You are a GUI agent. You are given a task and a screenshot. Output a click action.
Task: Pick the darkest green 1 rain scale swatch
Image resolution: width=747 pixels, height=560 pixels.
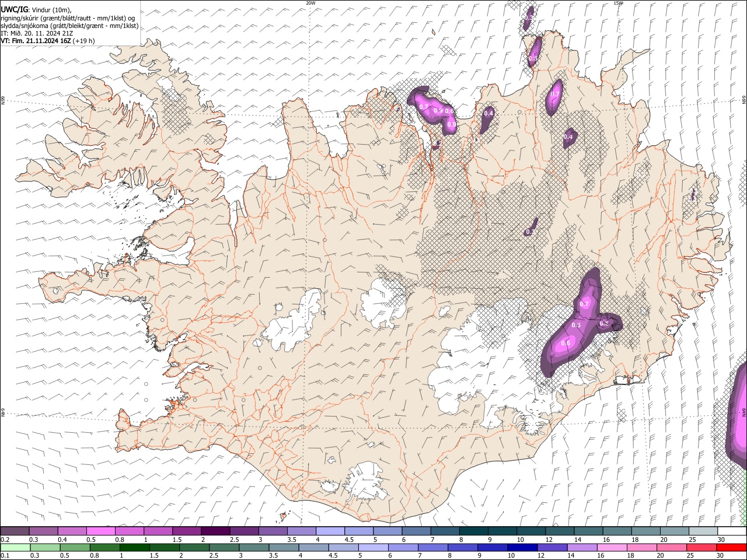[135, 547]
